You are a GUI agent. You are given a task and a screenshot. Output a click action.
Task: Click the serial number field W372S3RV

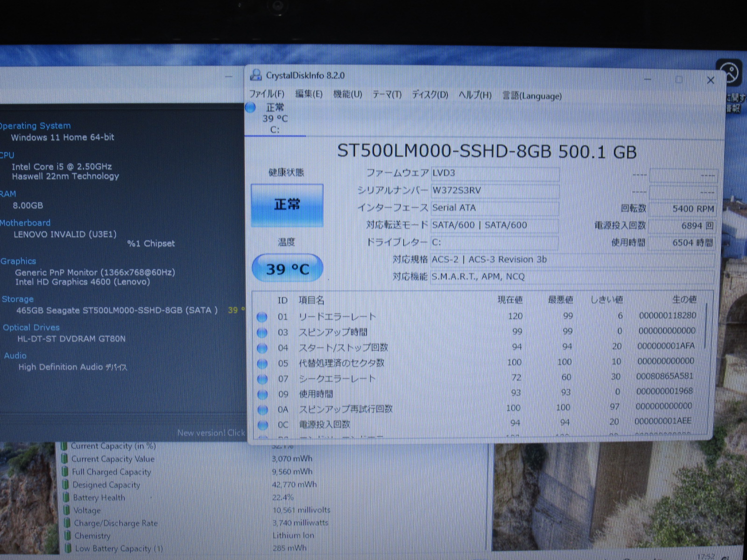(x=494, y=190)
